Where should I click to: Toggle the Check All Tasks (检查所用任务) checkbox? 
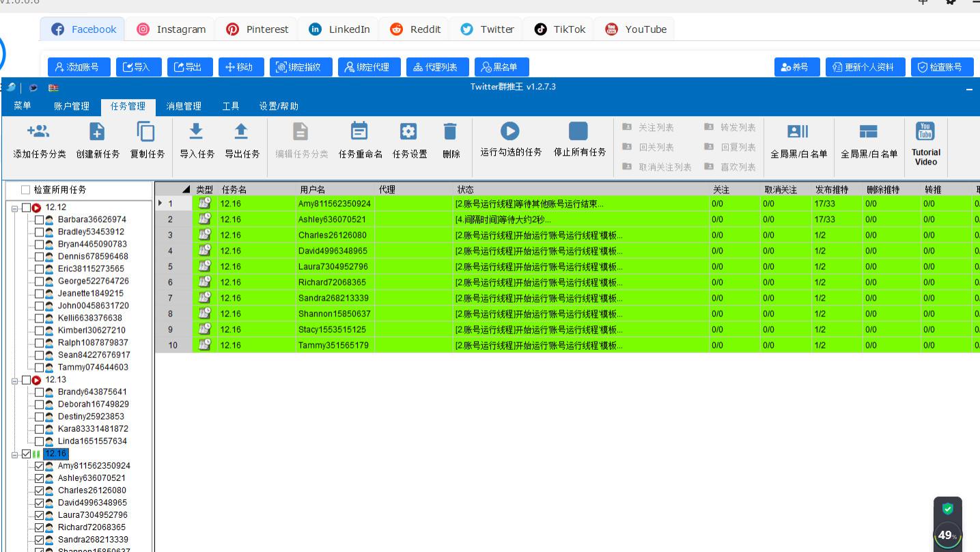[25, 190]
